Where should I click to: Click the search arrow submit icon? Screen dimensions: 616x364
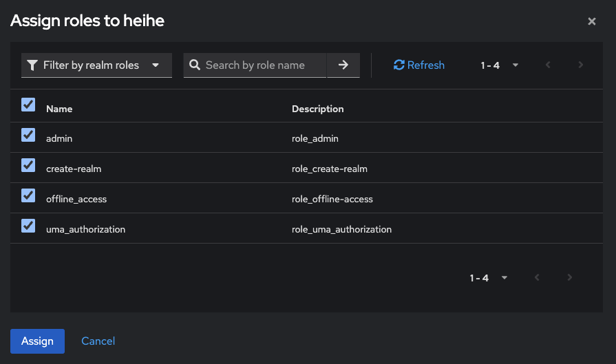(343, 65)
